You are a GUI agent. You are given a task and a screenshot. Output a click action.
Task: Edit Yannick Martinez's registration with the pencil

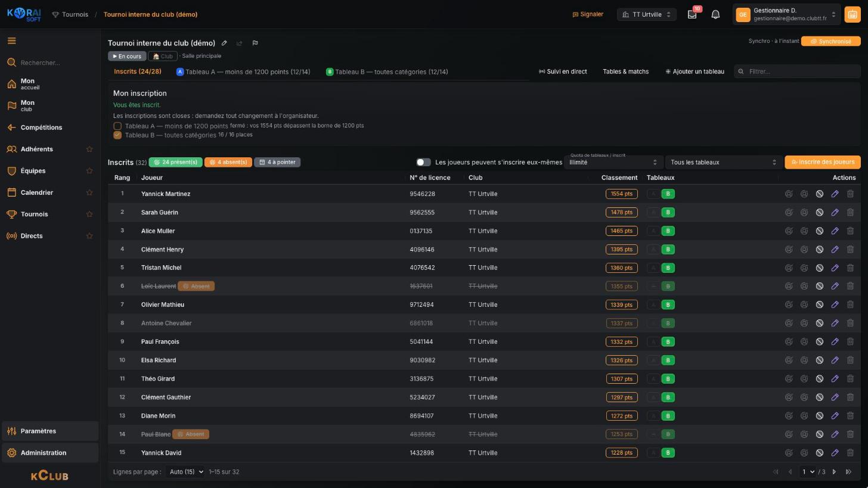[835, 194]
